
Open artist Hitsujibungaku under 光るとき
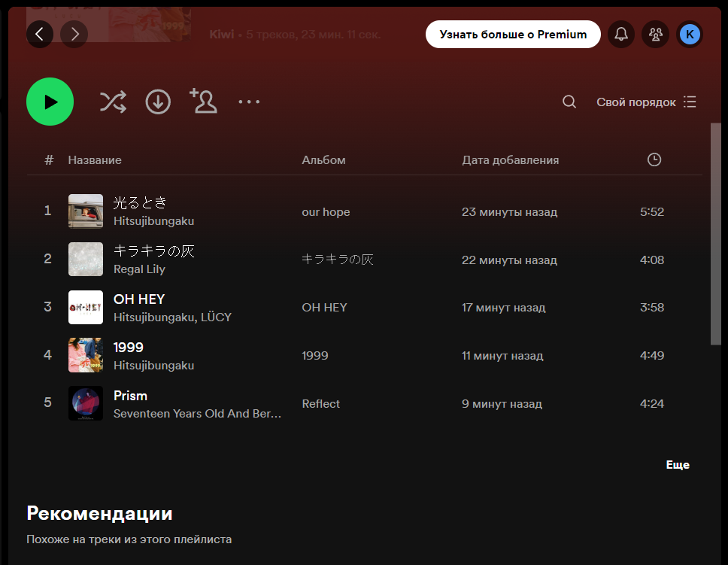tap(153, 221)
